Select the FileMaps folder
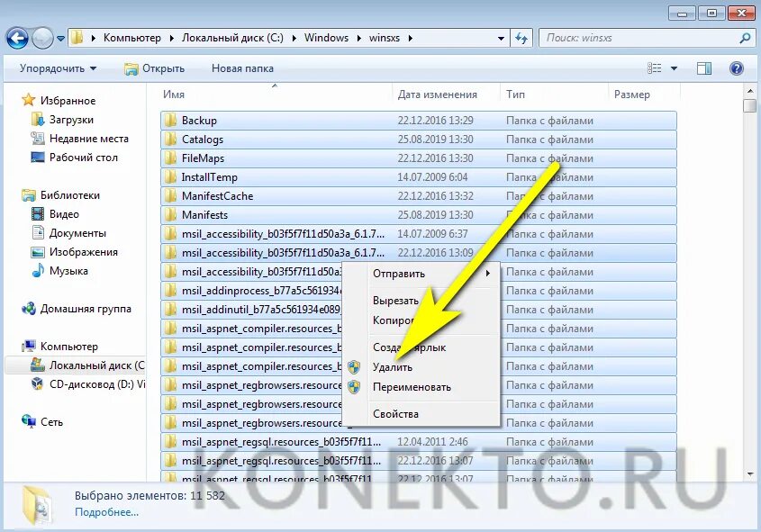 (x=419, y=158)
